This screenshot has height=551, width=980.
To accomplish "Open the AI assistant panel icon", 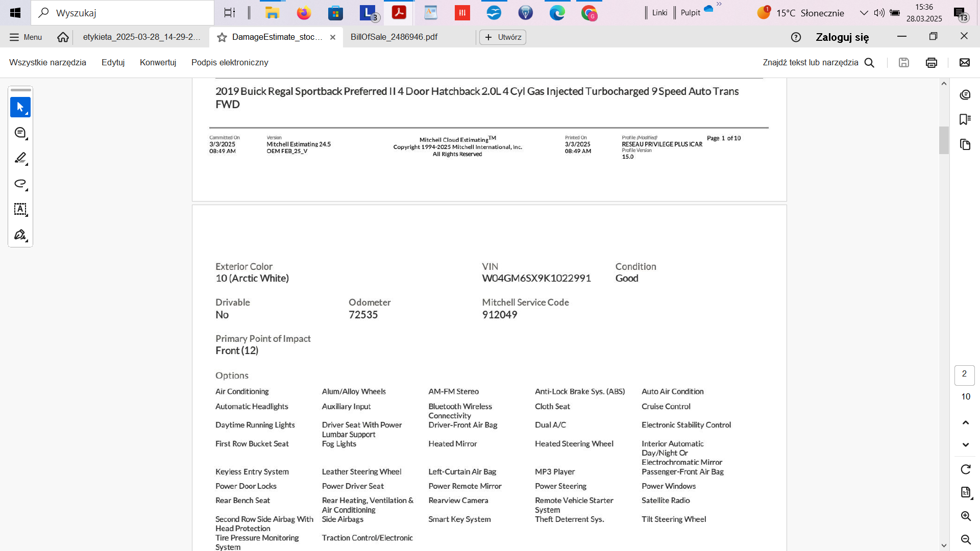I will 965,95.
